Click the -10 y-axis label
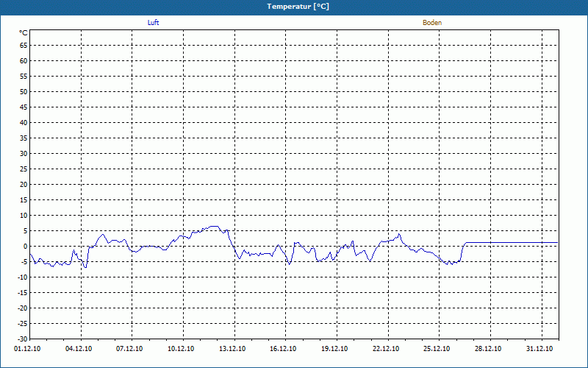 pos(23,277)
